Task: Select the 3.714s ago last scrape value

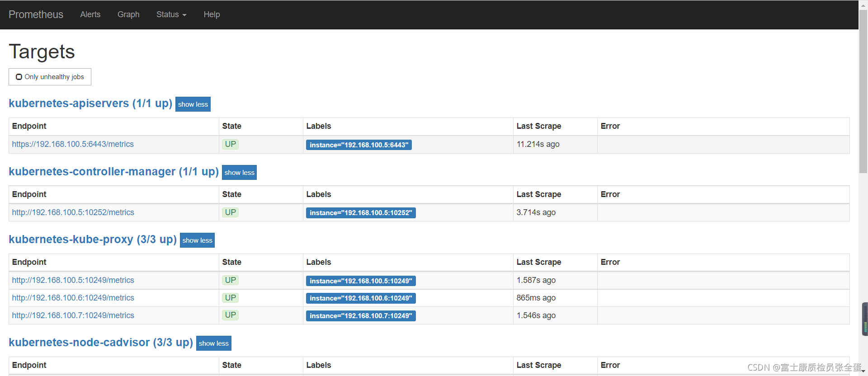Action: coord(536,212)
